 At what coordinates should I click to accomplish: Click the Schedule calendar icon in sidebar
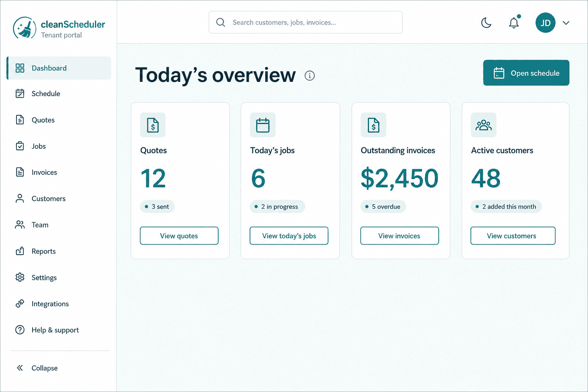point(20,93)
